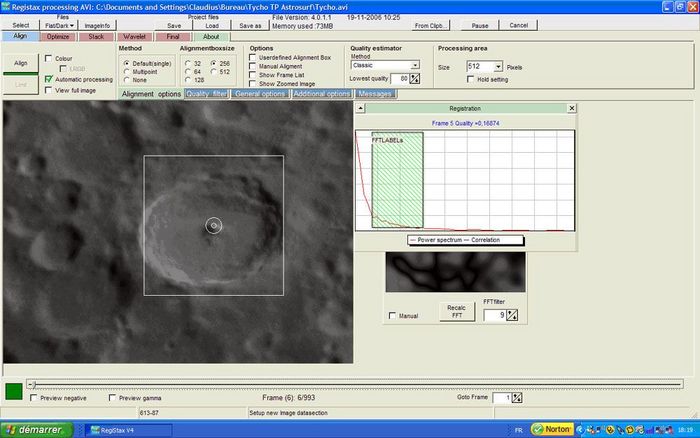This screenshot has height=438, width=700.
Task: Set alignment box size to 128
Action: click(188, 80)
